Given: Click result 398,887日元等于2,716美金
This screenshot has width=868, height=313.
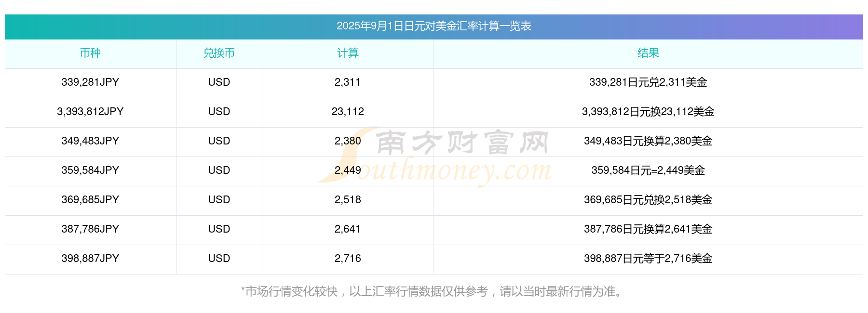Looking at the screenshot, I should point(648,259).
